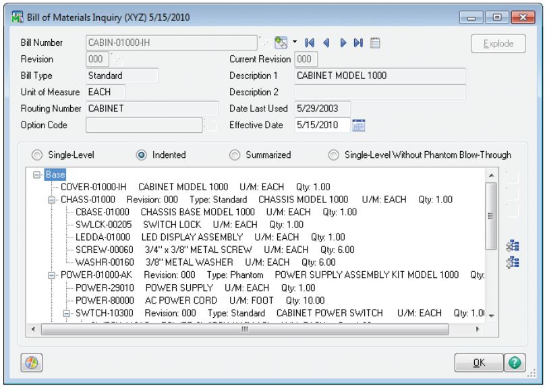Screen dimensions: 547x392
Task: Collapse the CHASS-01000 tree branch
Action: pyautogui.click(x=53, y=200)
